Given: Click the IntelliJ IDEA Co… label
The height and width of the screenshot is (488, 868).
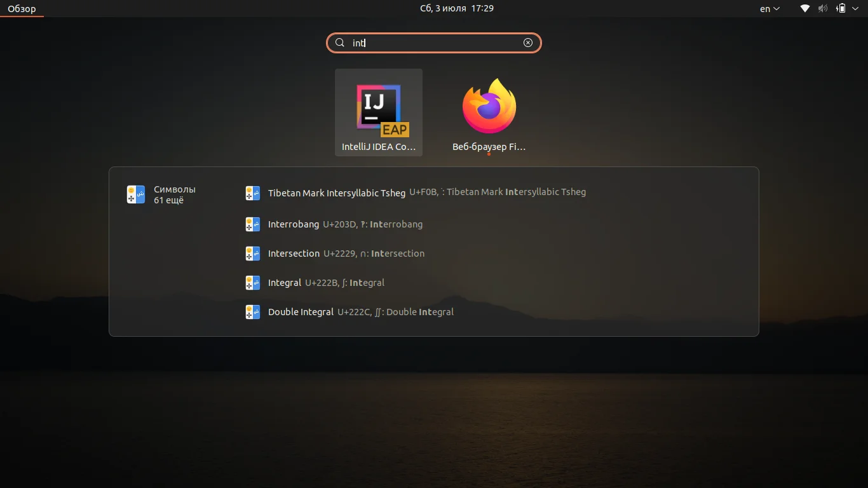Looking at the screenshot, I should pos(379,147).
